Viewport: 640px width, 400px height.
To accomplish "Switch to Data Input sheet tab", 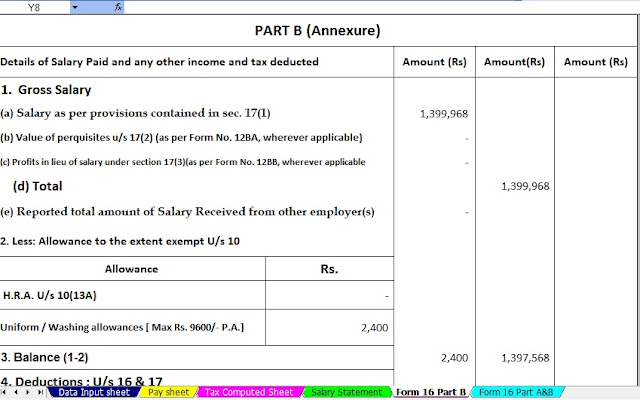I will (94, 392).
